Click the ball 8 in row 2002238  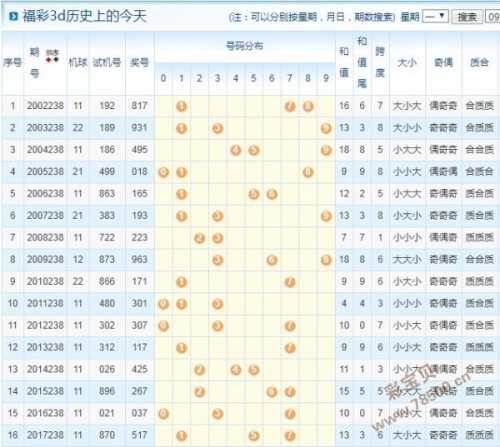(308, 107)
